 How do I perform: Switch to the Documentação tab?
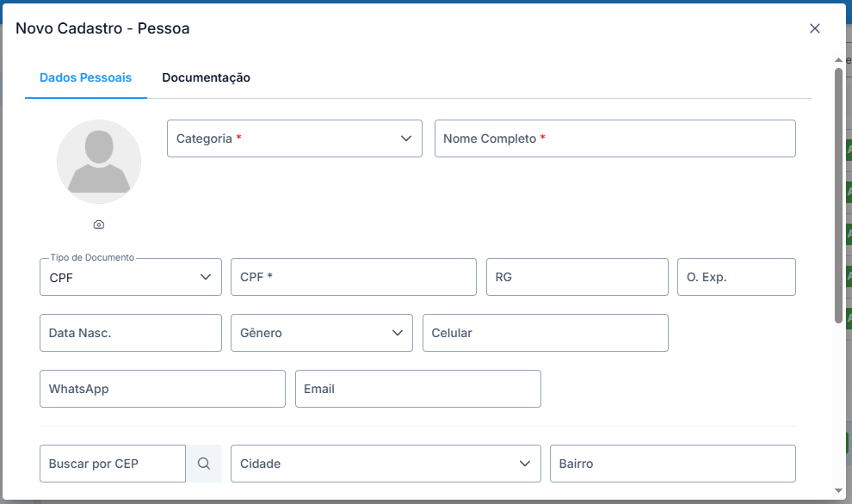point(206,77)
